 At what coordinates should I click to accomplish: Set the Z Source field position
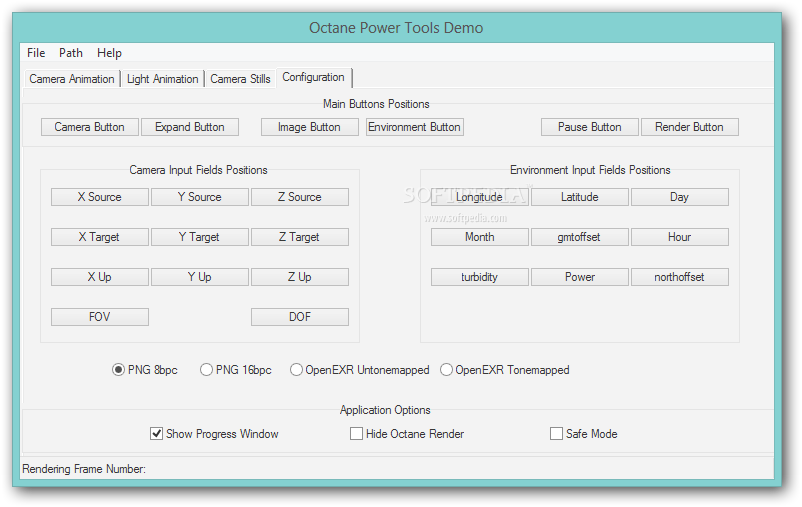[x=300, y=197]
